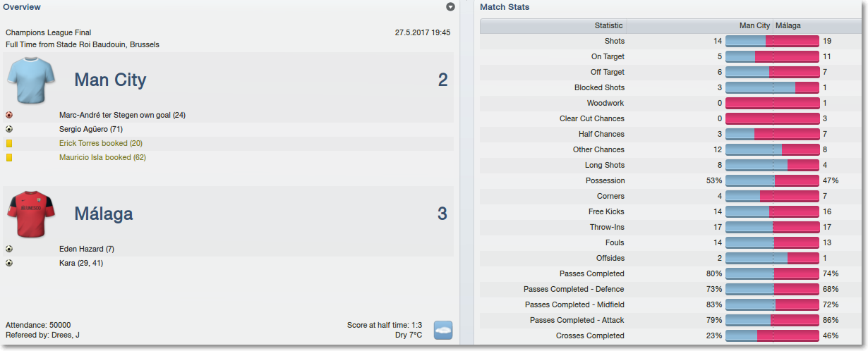Open the Man City team name link
Screen dimensions: 868x351
pos(110,80)
